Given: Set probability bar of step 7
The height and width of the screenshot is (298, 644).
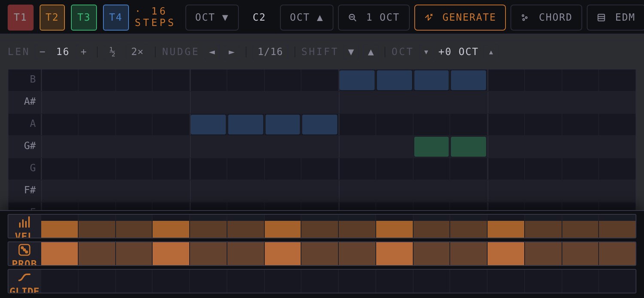Looking at the screenshot, I should pos(283,254).
